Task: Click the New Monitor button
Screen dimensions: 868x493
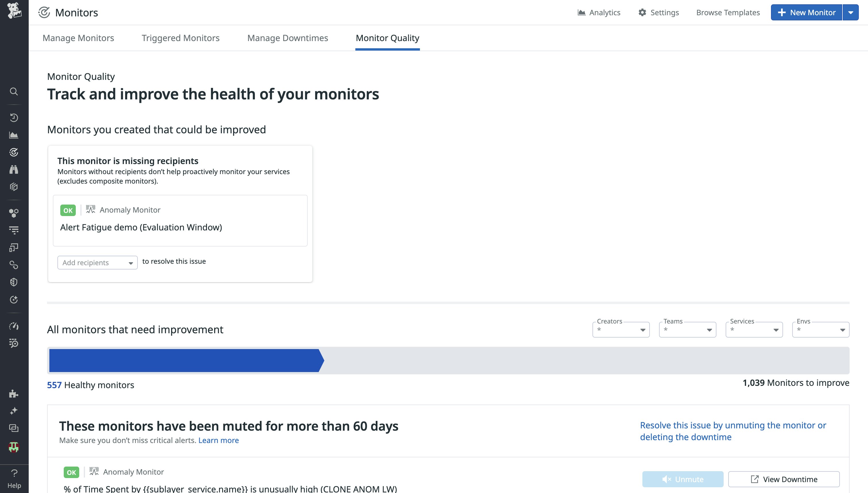Action: [x=807, y=12]
